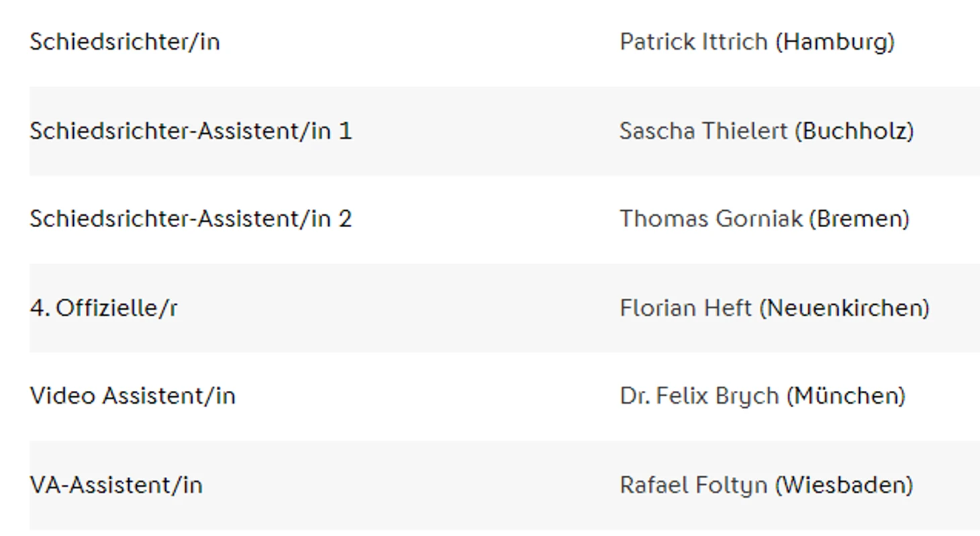This screenshot has width=980, height=536.
Task: Click the number 1 after Schiedsrichter-Assistent/in
Action: 345,130
